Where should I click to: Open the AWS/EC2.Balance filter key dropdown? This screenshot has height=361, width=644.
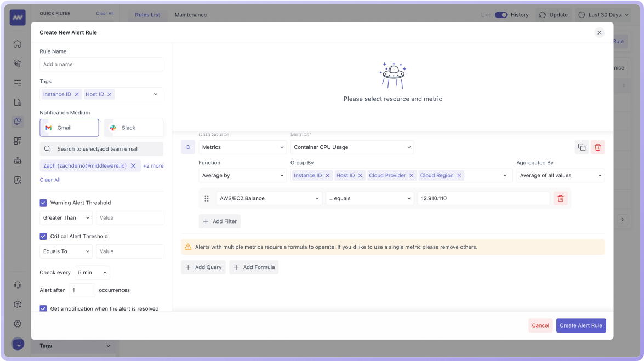click(269, 198)
